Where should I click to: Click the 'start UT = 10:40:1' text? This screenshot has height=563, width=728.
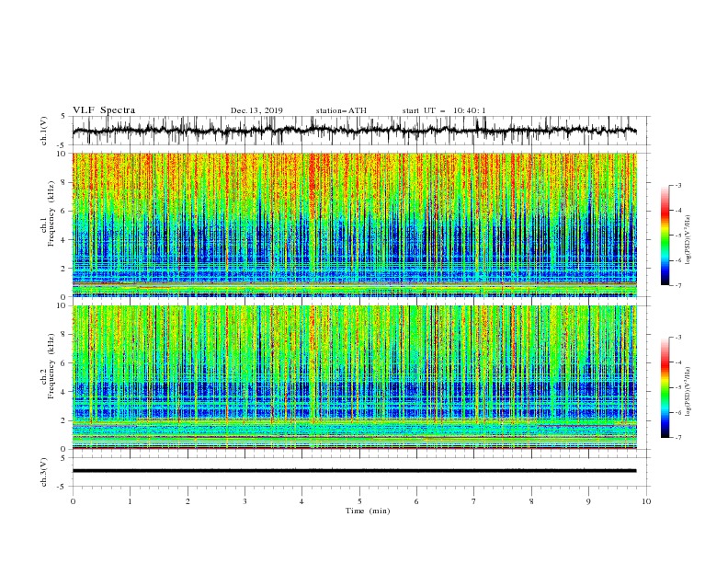tap(444, 110)
